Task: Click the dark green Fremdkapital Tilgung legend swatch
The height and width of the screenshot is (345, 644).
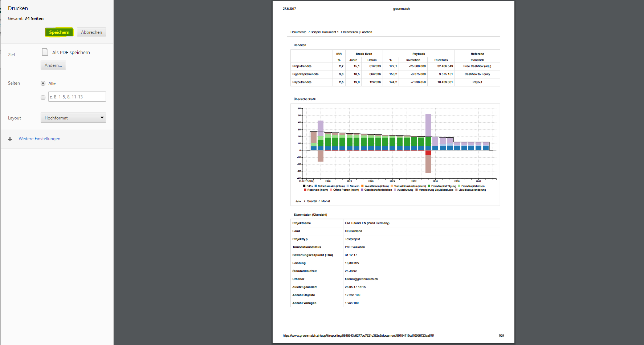Action: pyautogui.click(x=429, y=186)
